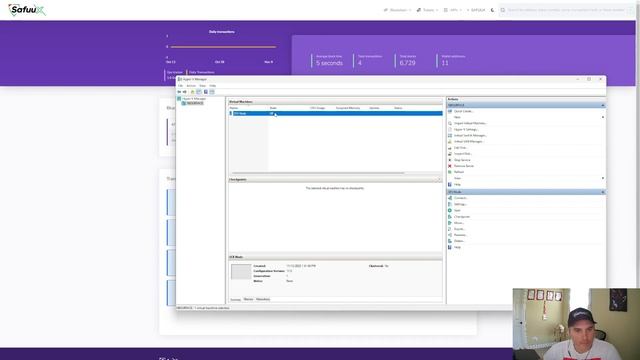Sort by the Uptime column header
This screenshot has width=640, height=360.
coord(374,108)
